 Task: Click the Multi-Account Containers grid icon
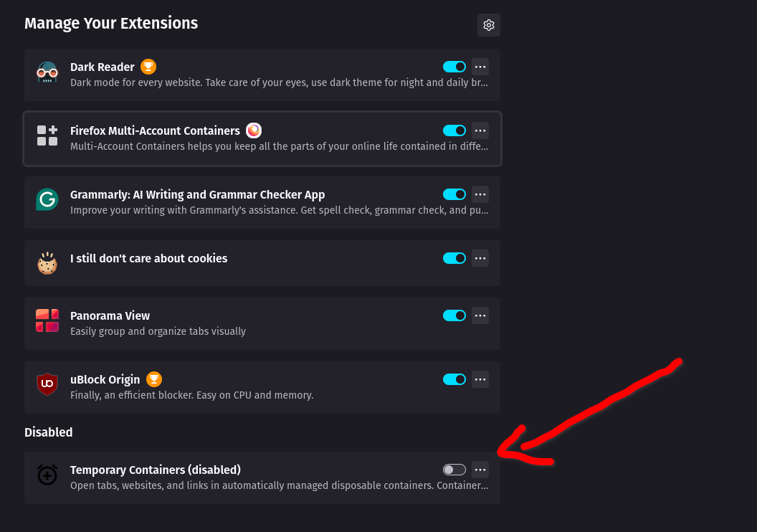point(47,136)
